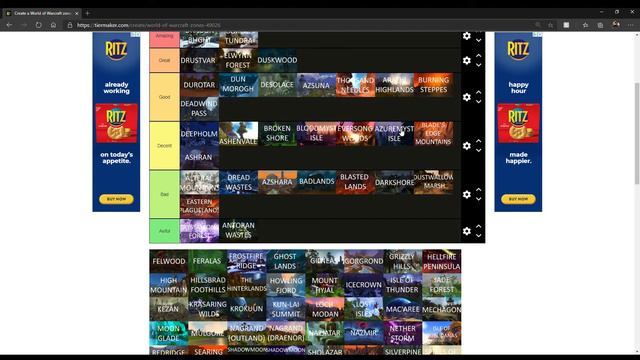Select the Burning Steppes zone tile

433,85
